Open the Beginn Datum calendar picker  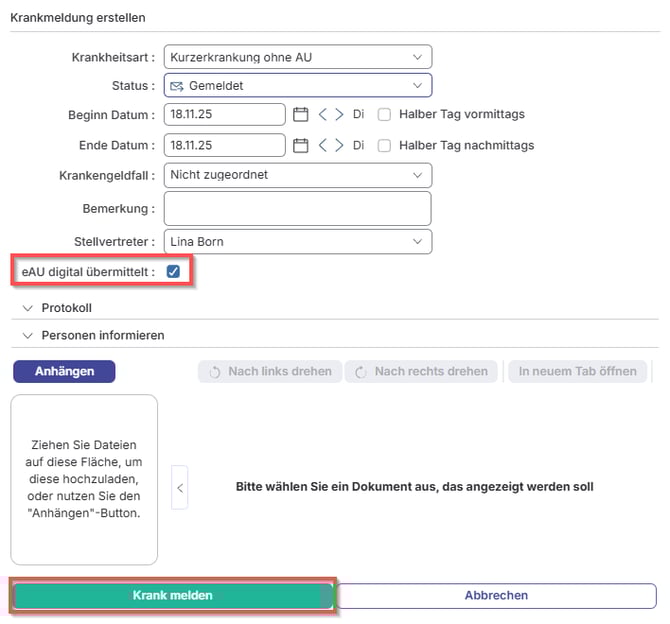point(300,115)
